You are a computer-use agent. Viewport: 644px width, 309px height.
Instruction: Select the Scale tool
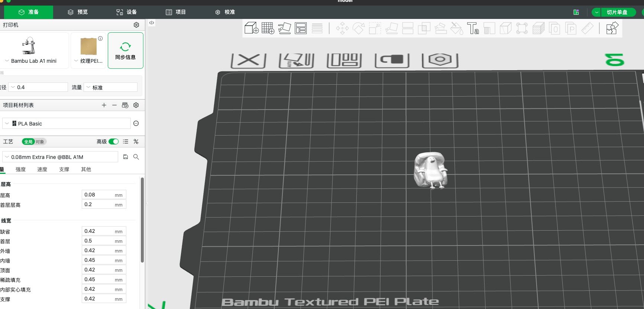click(375, 28)
